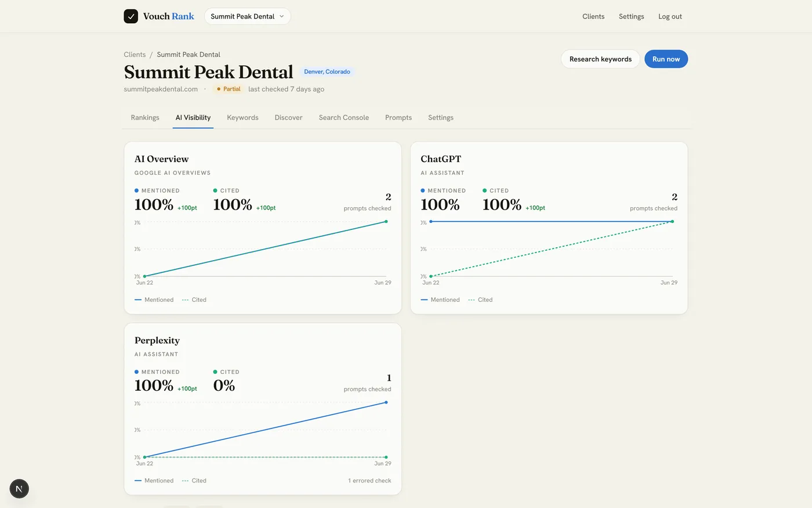This screenshot has height=508, width=812.
Task: Open Clients in the top navigation
Action: [x=593, y=16]
